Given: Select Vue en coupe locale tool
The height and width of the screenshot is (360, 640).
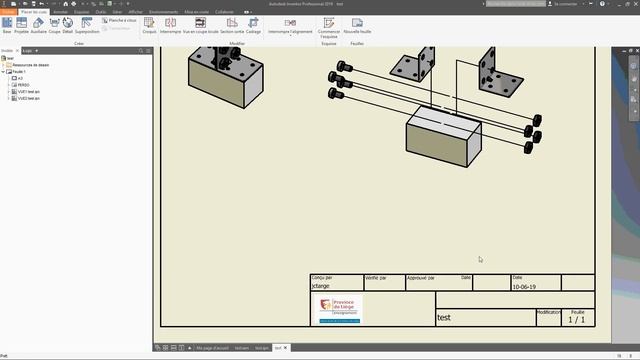Looking at the screenshot, I should [x=200, y=25].
